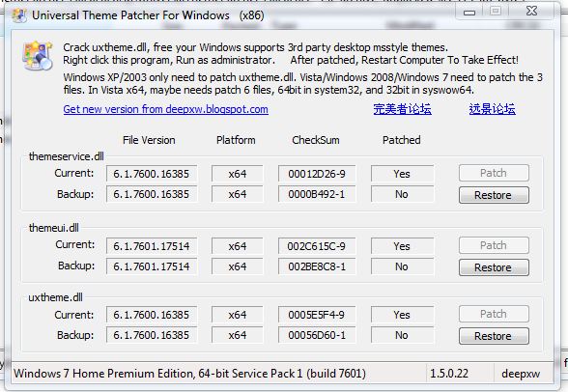Open the 完美者论坛 forum link
The height and width of the screenshot is (392, 568).
coord(402,109)
